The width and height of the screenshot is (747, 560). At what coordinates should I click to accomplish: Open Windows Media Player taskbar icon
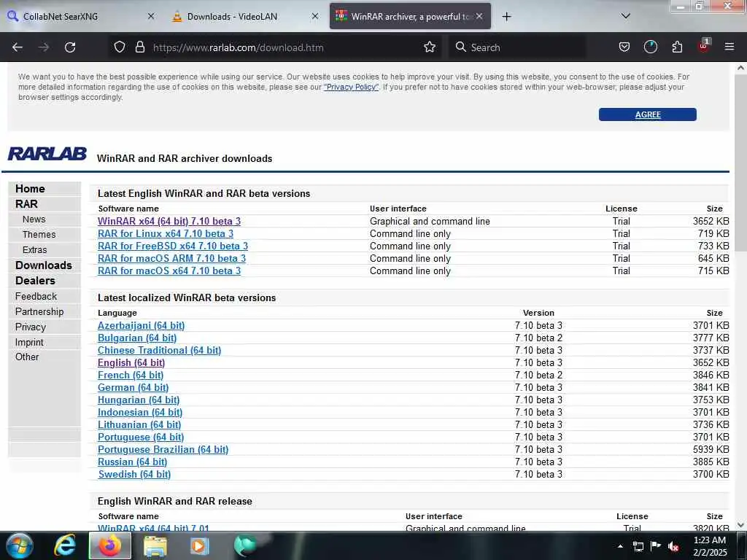[199, 545]
